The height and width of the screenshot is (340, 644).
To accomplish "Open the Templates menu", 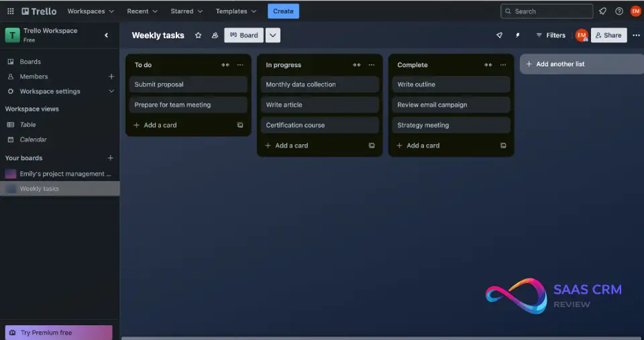I will tap(235, 11).
